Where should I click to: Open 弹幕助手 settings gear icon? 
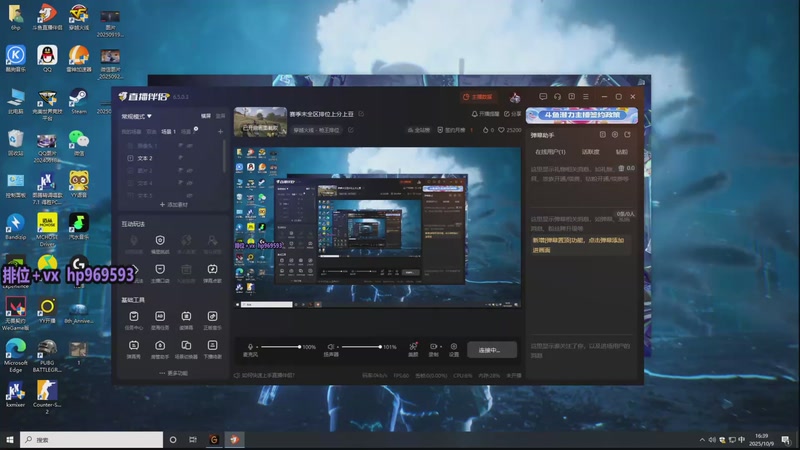pos(615,135)
